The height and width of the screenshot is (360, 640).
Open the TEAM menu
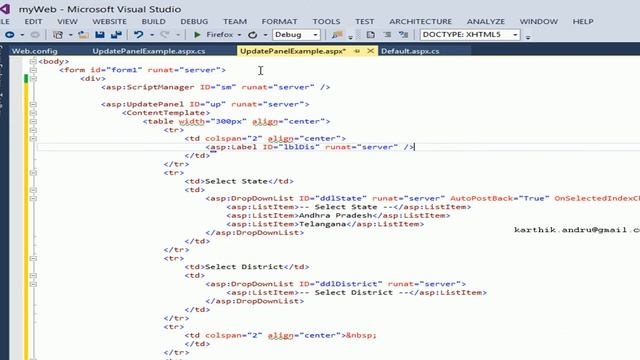(x=235, y=21)
